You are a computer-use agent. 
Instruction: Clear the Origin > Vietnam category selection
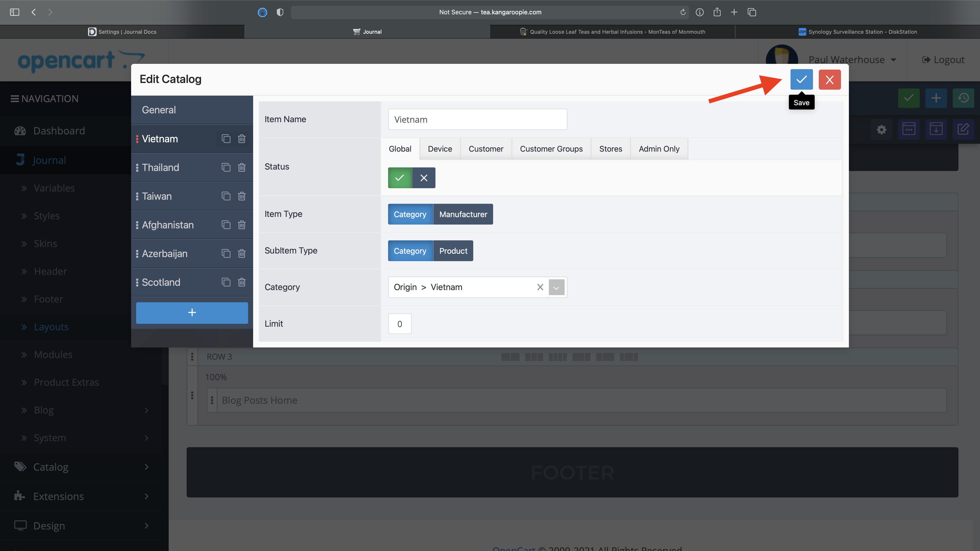tap(540, 287)
